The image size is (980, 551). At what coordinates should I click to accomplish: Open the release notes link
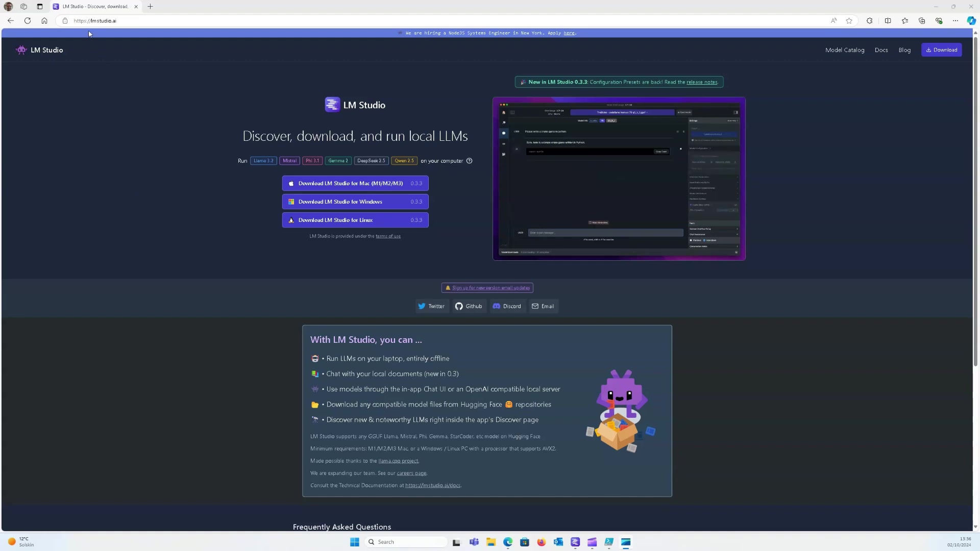[x=701, y=82]
